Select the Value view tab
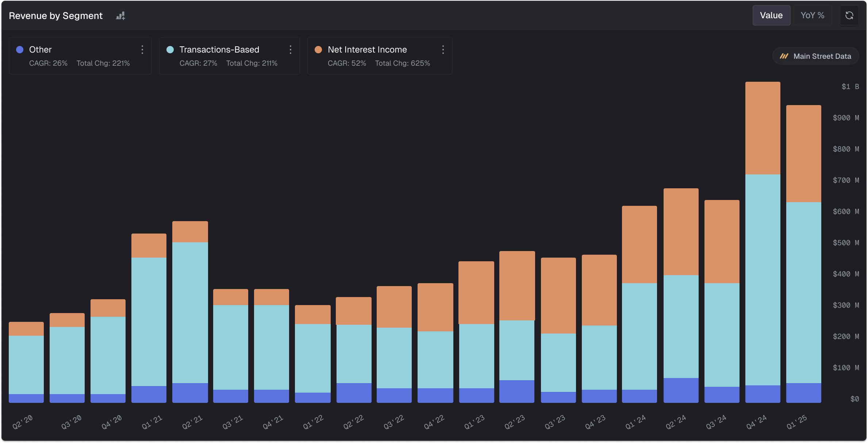This screenshot has height=443, width=868. [771, 15]
